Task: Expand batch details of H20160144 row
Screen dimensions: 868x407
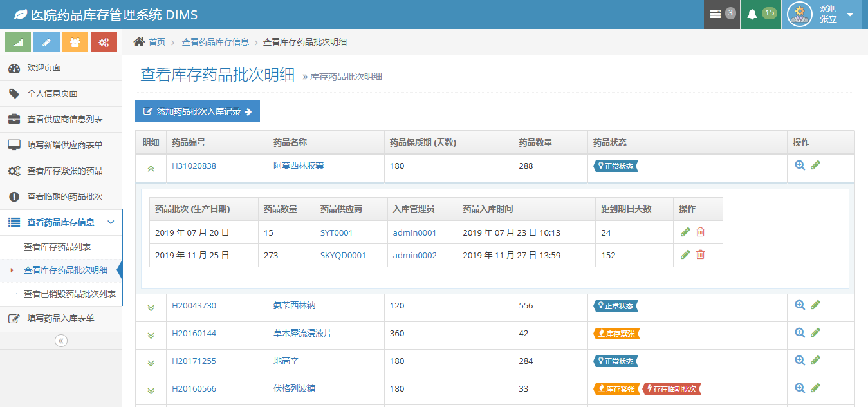Action: 151,336
